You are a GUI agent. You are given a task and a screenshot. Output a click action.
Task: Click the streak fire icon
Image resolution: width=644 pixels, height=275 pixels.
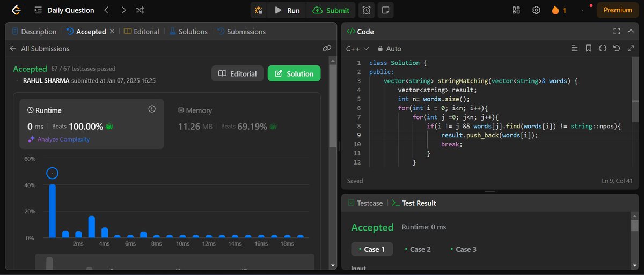555,10
